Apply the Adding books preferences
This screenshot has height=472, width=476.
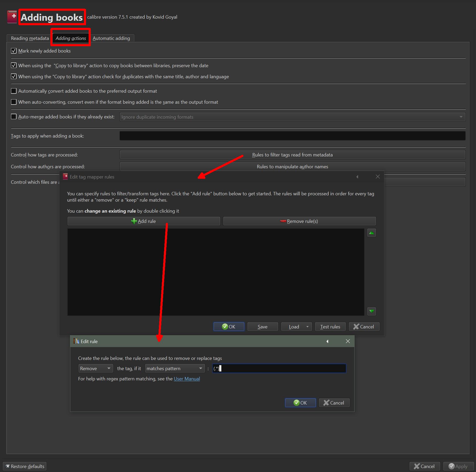[458, 466]
